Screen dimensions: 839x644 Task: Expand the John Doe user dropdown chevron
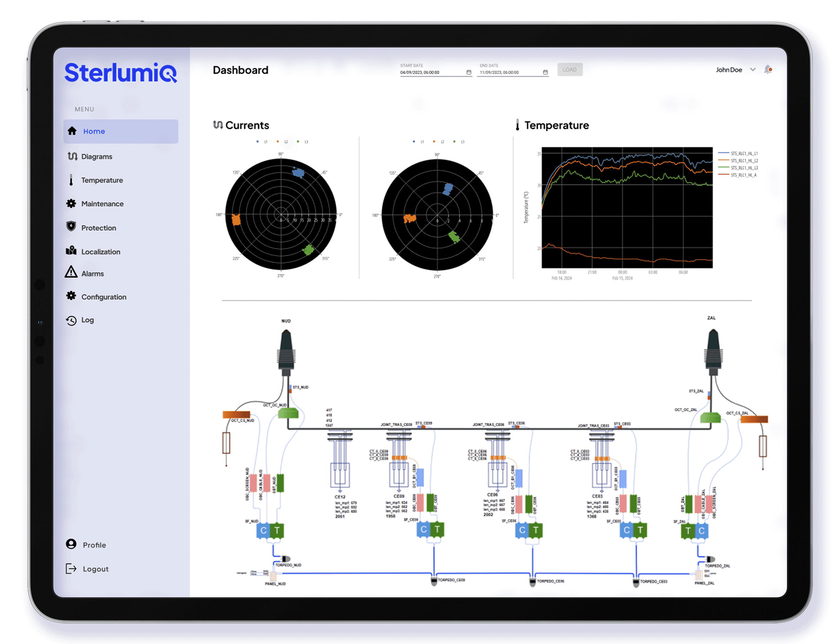point(753,70)
